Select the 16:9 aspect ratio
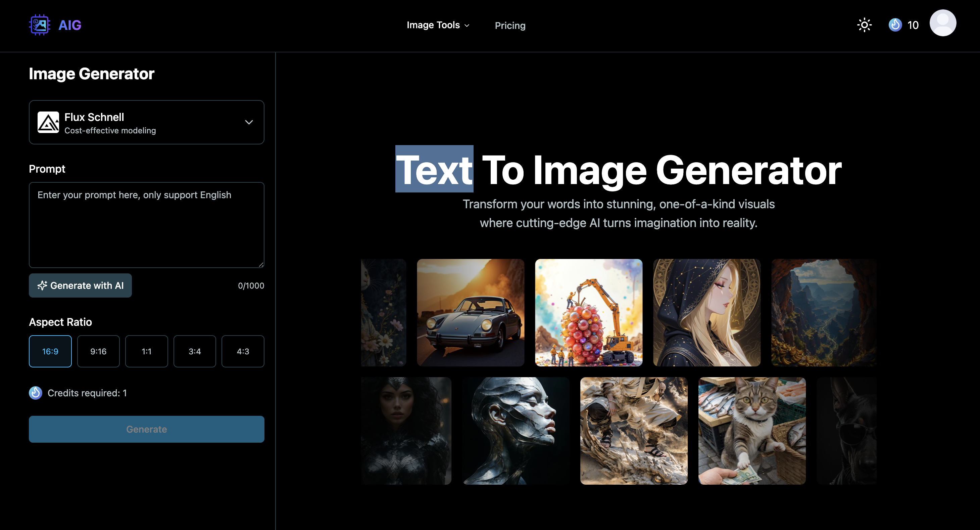Viewport: 980px width, 530px height. point(50,351)
